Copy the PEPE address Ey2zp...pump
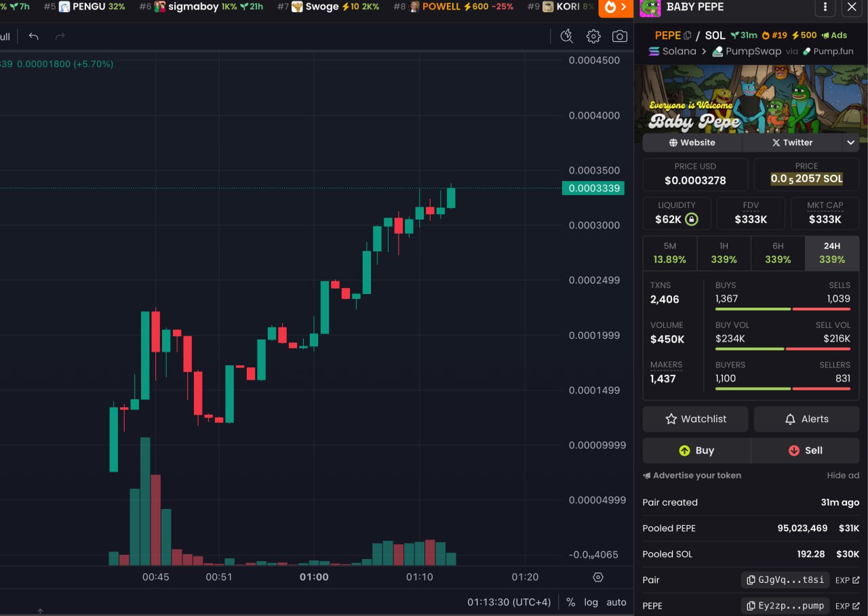The width and height of the screenshot is (868, 616). 785,606
